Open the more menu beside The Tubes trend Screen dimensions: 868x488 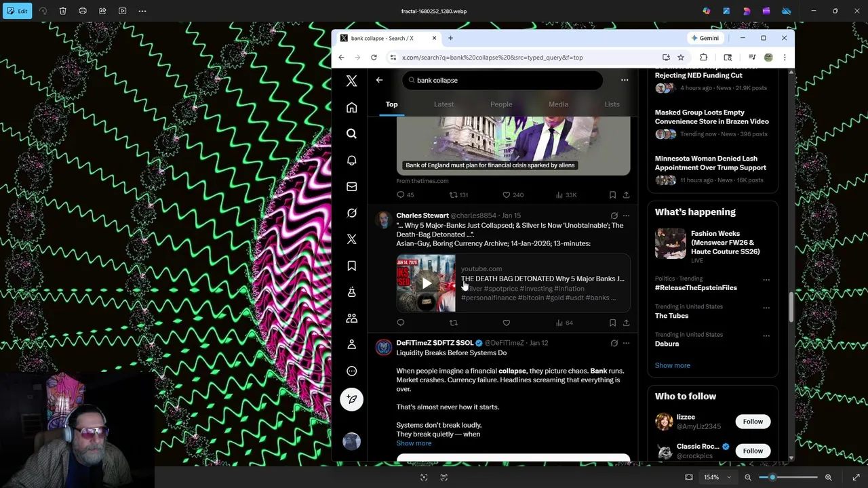tap(766, 307)
